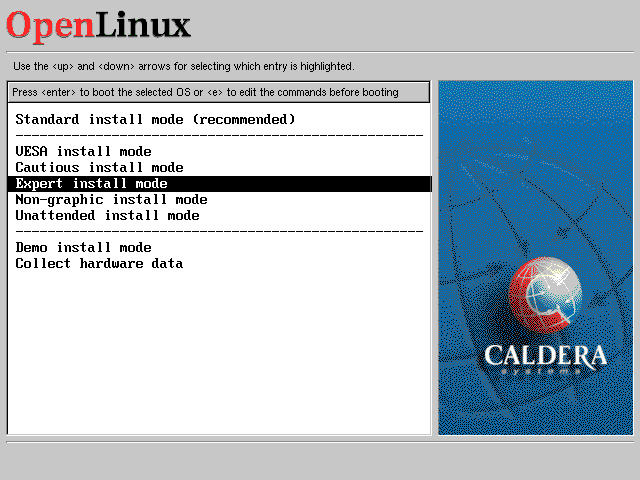
Task: Click empty white area below boot entries
Action: 219,350
